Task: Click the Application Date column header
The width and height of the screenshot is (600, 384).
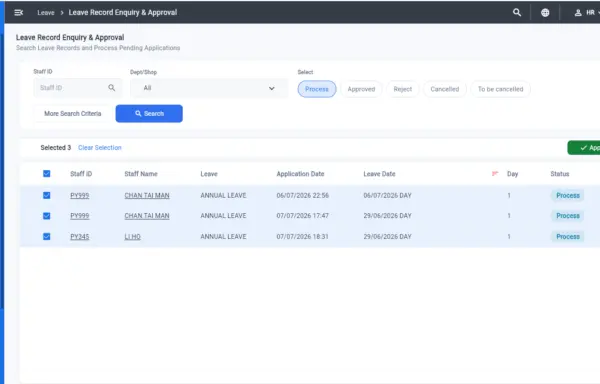Action: tap(300, 174)
